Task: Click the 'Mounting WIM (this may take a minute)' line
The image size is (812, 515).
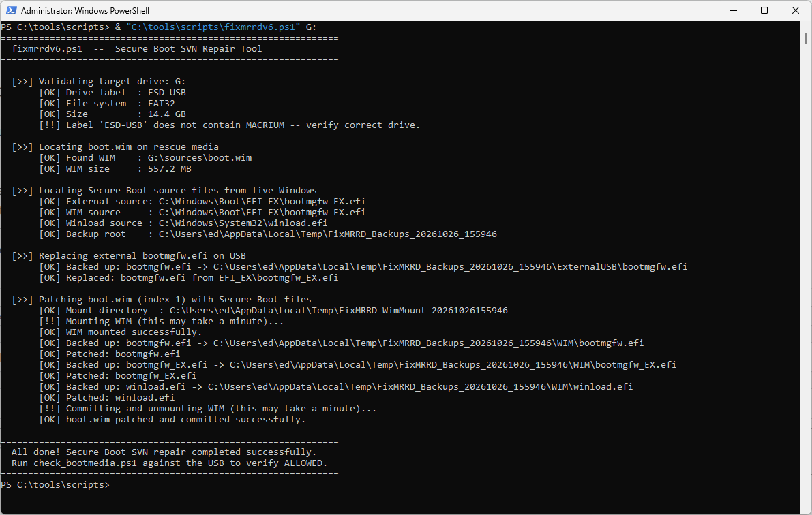Action: coord(162,321)
